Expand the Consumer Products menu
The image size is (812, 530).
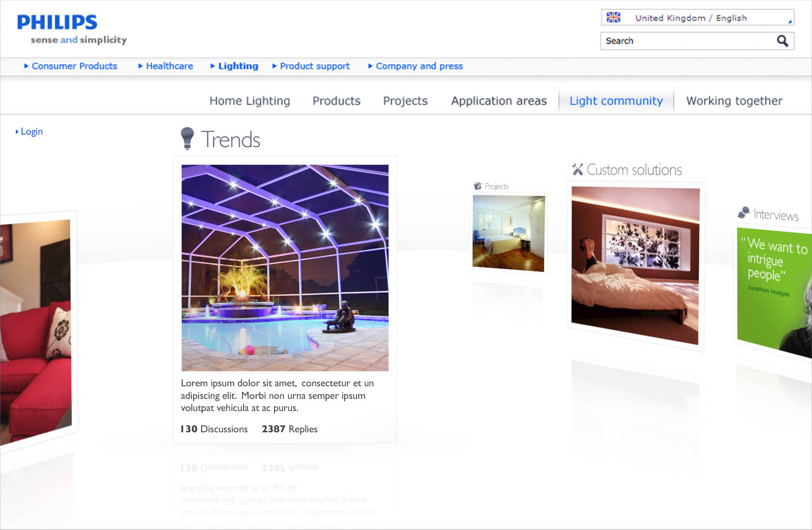[74, 66]
